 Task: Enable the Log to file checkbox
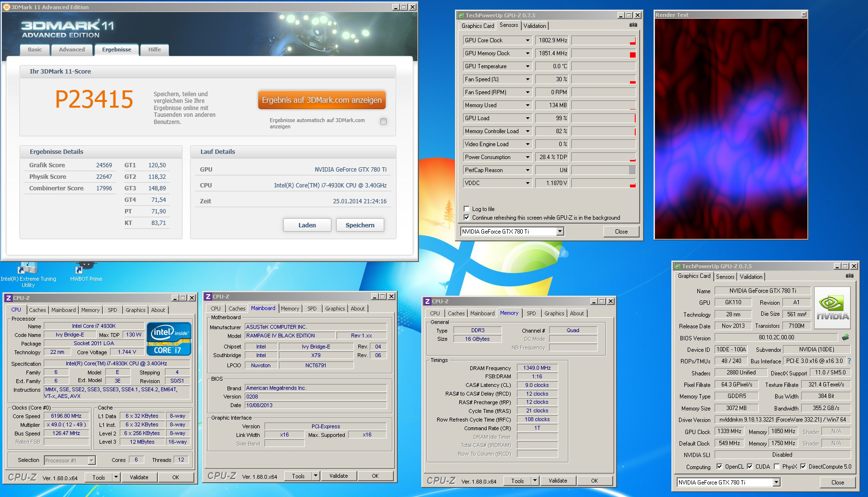pyautogui.click(x=466, y=209)
